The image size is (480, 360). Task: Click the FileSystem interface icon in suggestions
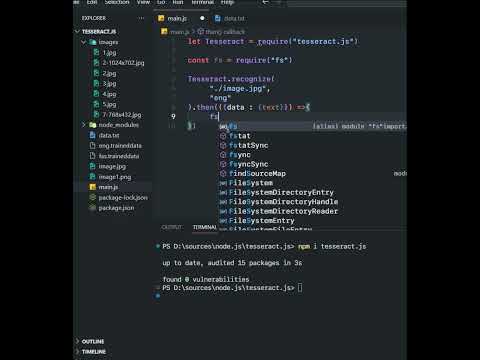click(223, 183)
